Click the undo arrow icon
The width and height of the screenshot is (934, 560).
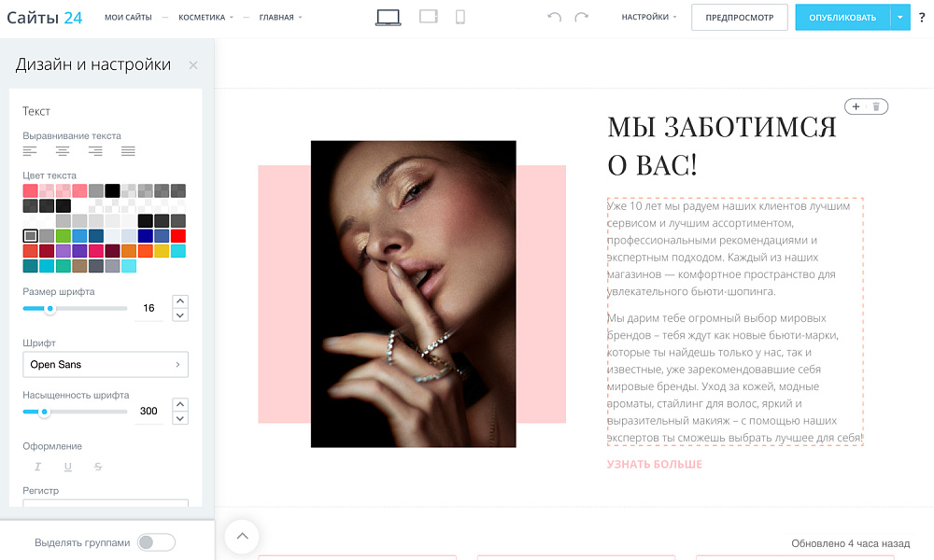[553, 16]
